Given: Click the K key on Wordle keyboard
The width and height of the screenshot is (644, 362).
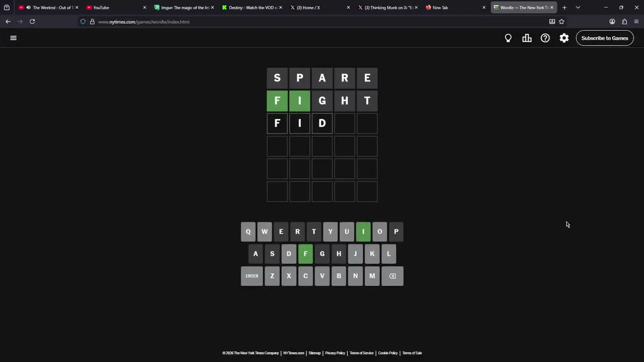Looking at the screenshot, I should point(372,254).
